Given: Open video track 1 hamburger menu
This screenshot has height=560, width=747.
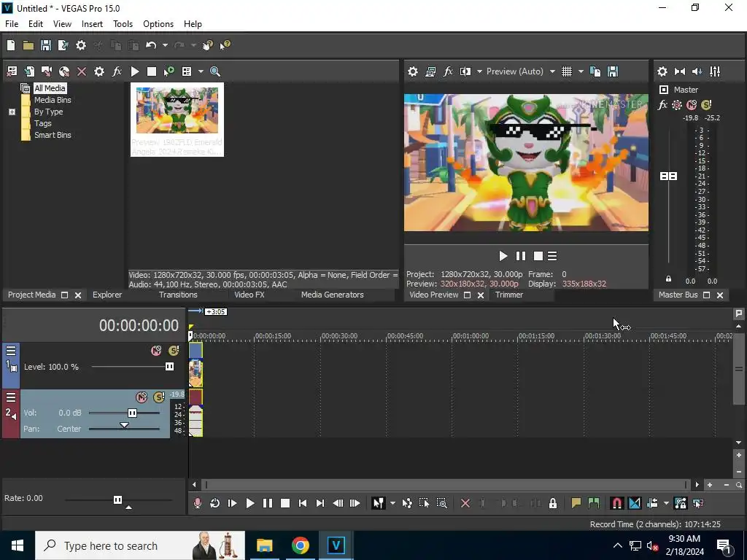Looking at the screenshot, I should pyautogui.click(x=11, y=351).
